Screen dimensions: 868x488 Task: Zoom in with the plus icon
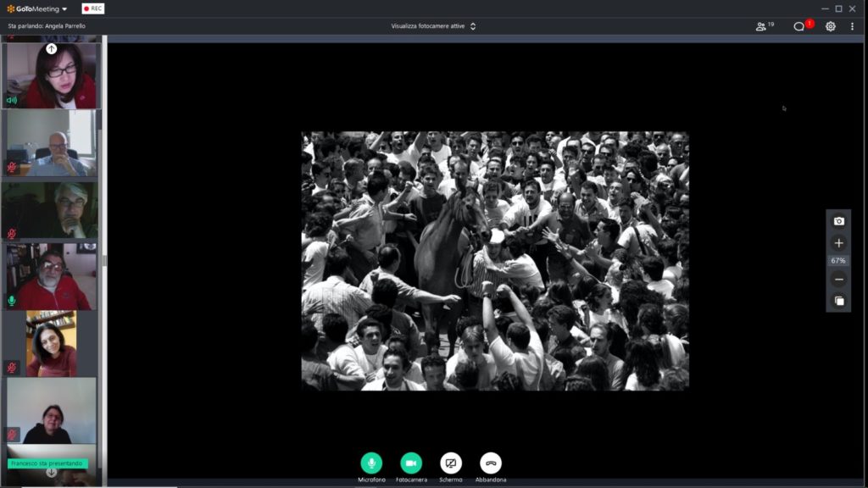[838, 243]
